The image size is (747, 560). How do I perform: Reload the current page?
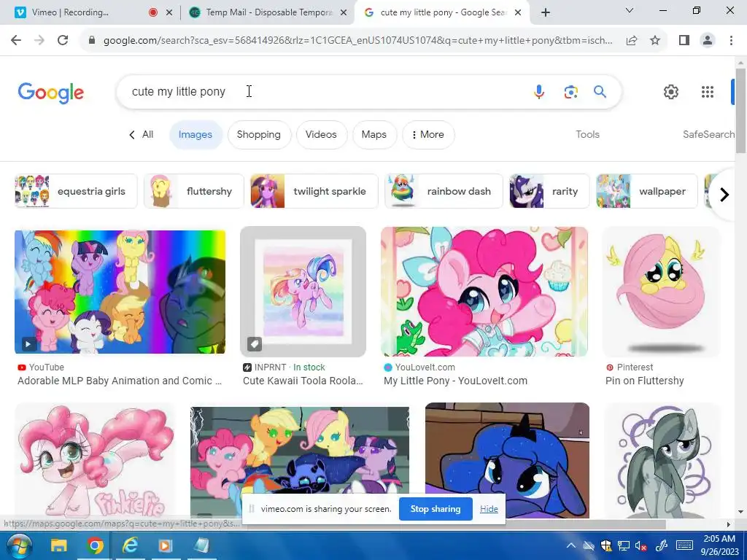[63, 41]
